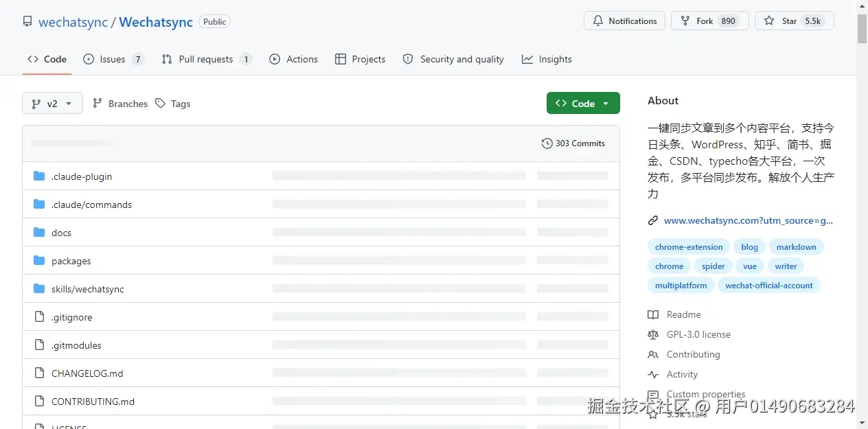Open the .gitmodules file

pos(76,345)
